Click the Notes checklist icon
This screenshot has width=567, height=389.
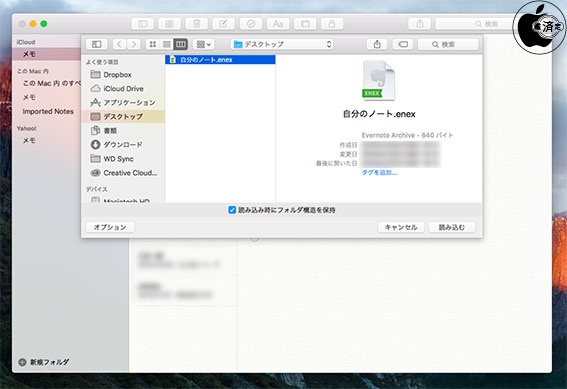coord(251,24)
